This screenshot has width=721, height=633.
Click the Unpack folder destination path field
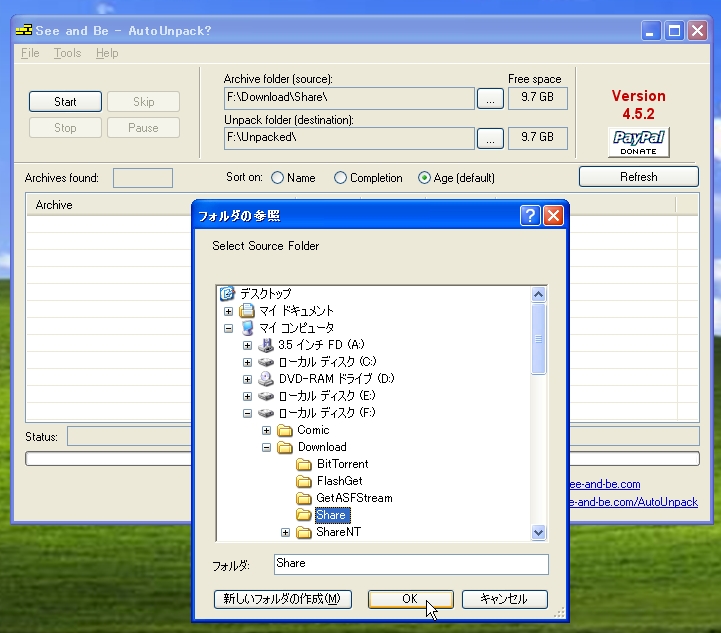[x=349, y=138]
